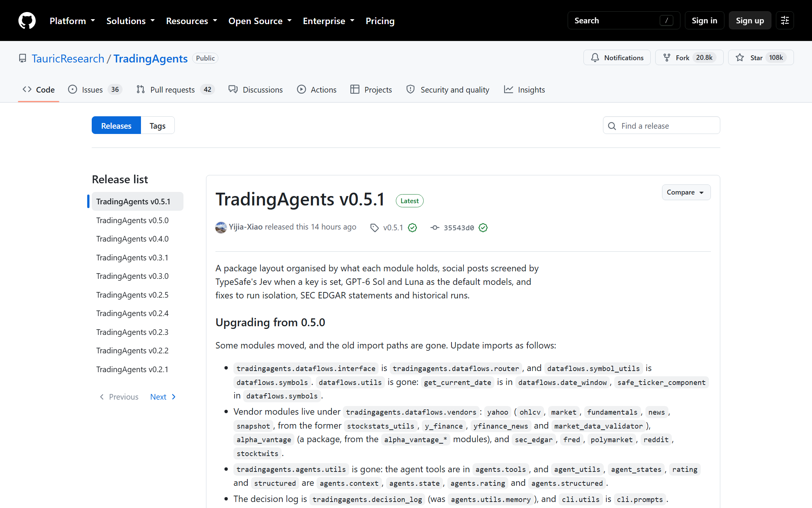Click the Upgrading from 0.5.0 heading
Screen dimensions: 812x508
270,322
